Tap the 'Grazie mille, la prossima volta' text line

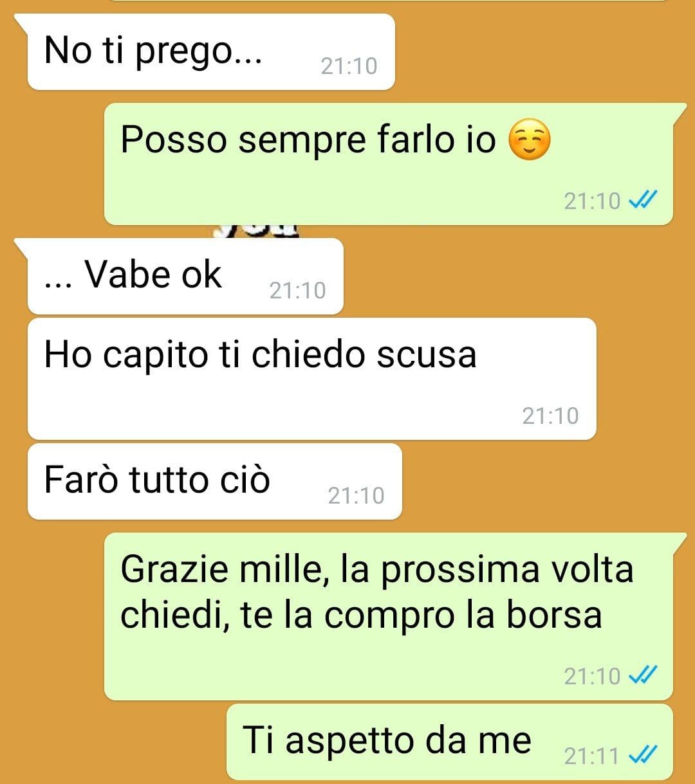coord(377,570)
